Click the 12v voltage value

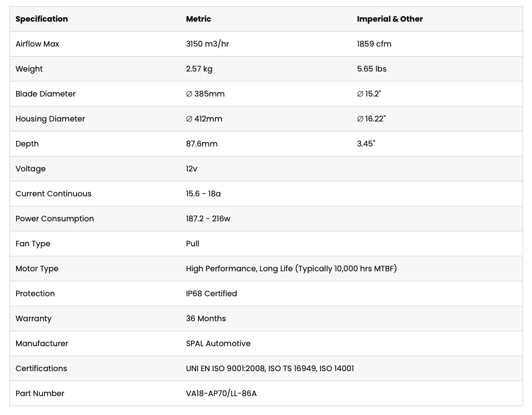(192, 169)
